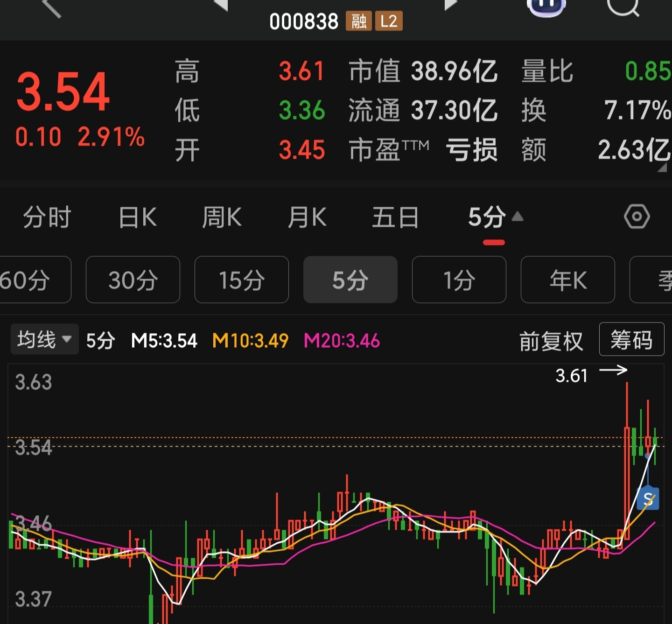
Task: Go to previous stock triangle arrow
Action: 221,5
